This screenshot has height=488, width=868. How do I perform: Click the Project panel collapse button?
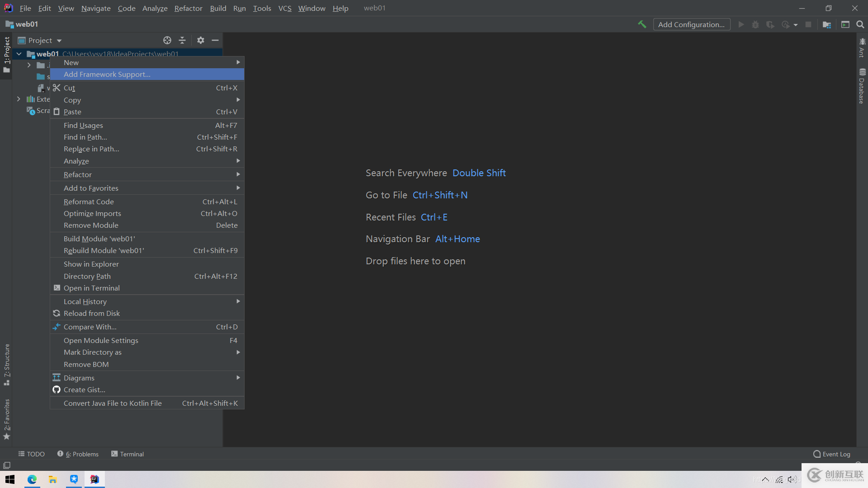216,40
